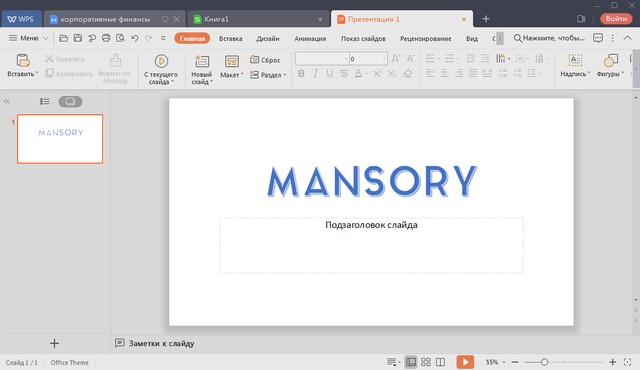This screenshot has width=640, height=370.
Task: Click the Сброс reset button
Action: [265, 60]
